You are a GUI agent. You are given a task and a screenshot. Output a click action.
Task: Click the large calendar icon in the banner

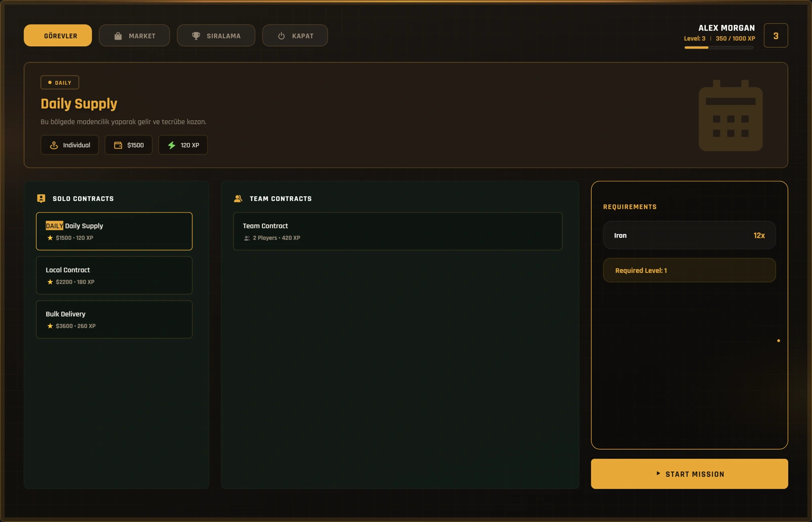tap(731, 115)
